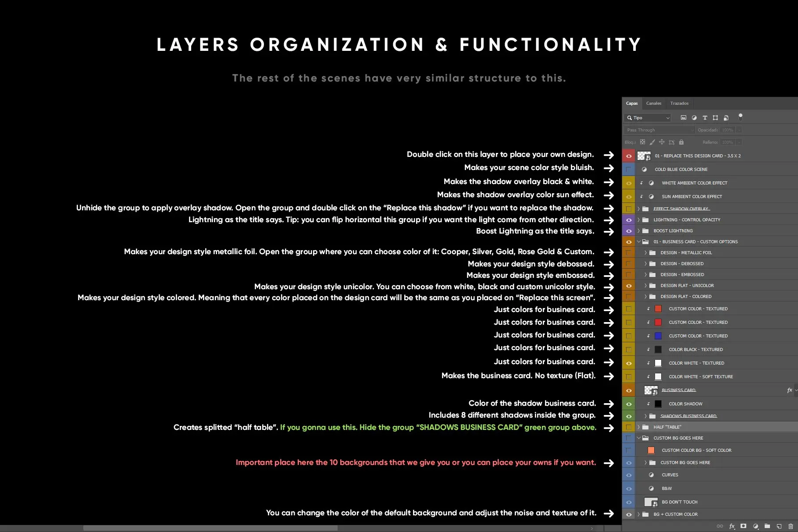Screen dimensions: 798x532
Task: Click the new adjustment layer icon
Action: [755, 526]
